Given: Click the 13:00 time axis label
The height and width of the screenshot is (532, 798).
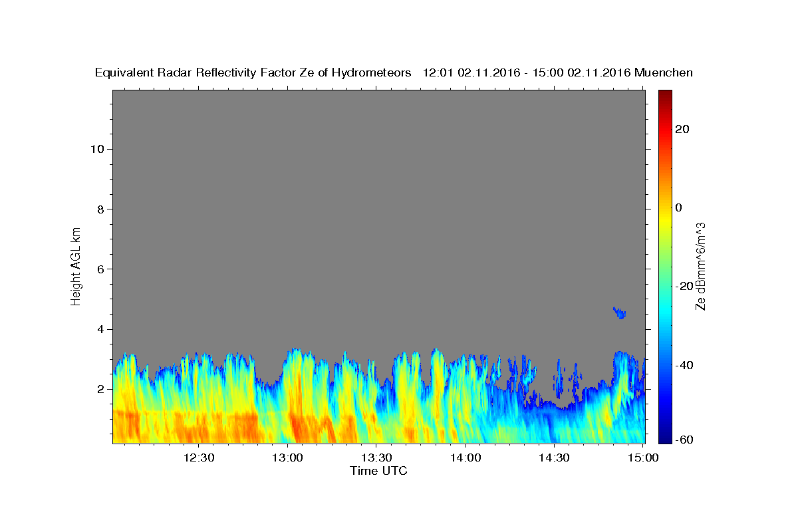Looking at the screenshot, I should coord(288,458).
